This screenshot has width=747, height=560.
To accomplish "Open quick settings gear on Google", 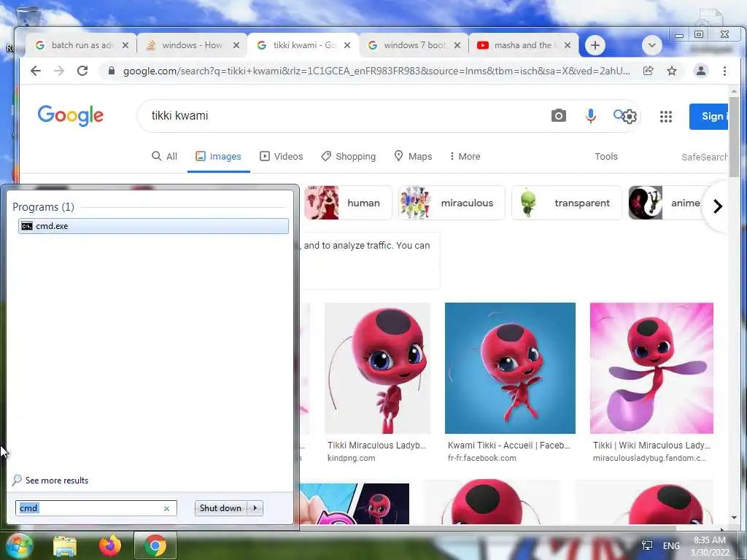I will 630,117.
